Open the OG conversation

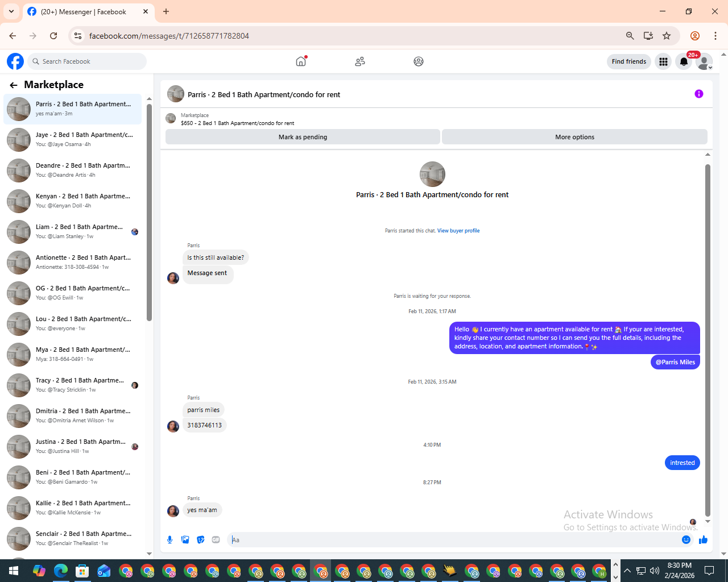(73, 293)
